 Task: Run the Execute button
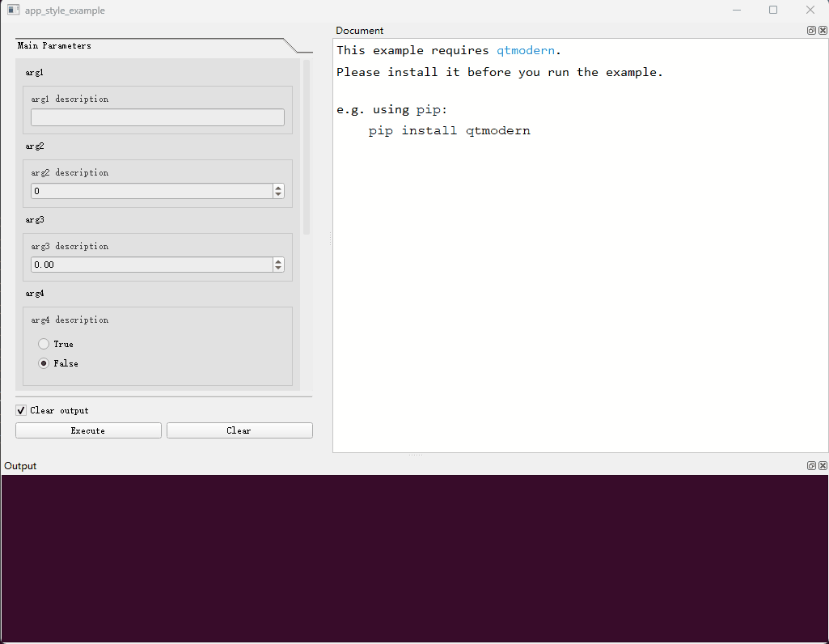(x=88, y=430)
